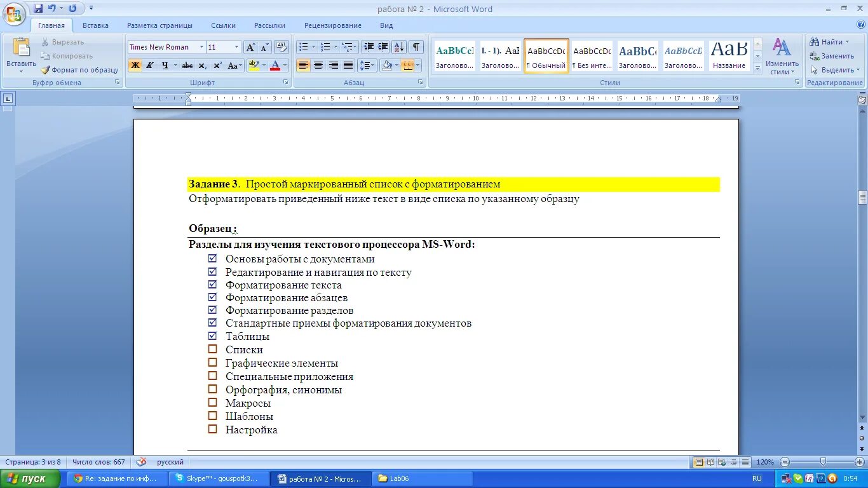This screenshot has height=488, width=868.
Task: Open the Рецензирование tab
Action: 333,25
